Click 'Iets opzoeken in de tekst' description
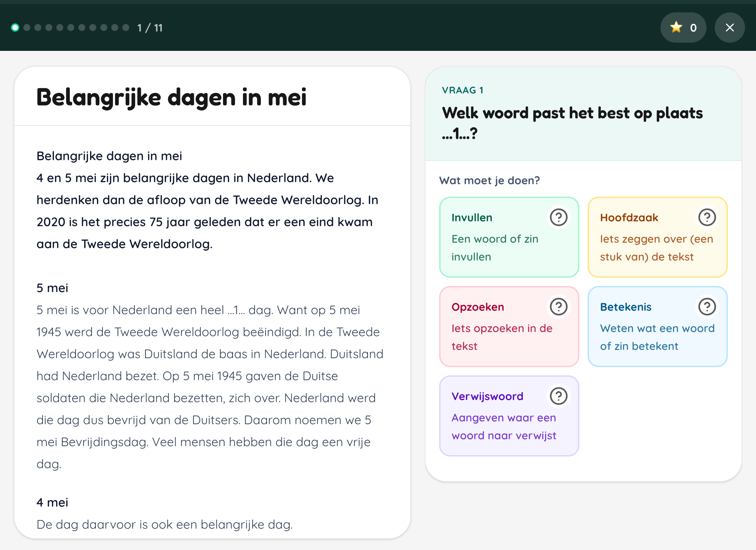This screenshot has height=550, width=756. point(502,337)
